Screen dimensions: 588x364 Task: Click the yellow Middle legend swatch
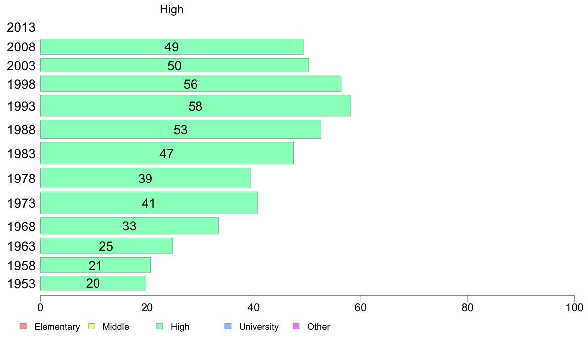pos(91,326)
